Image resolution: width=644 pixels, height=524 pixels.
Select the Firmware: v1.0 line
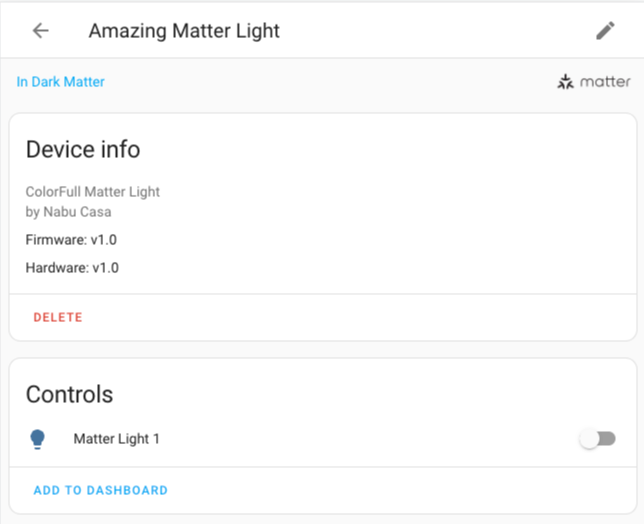(71, 240)
